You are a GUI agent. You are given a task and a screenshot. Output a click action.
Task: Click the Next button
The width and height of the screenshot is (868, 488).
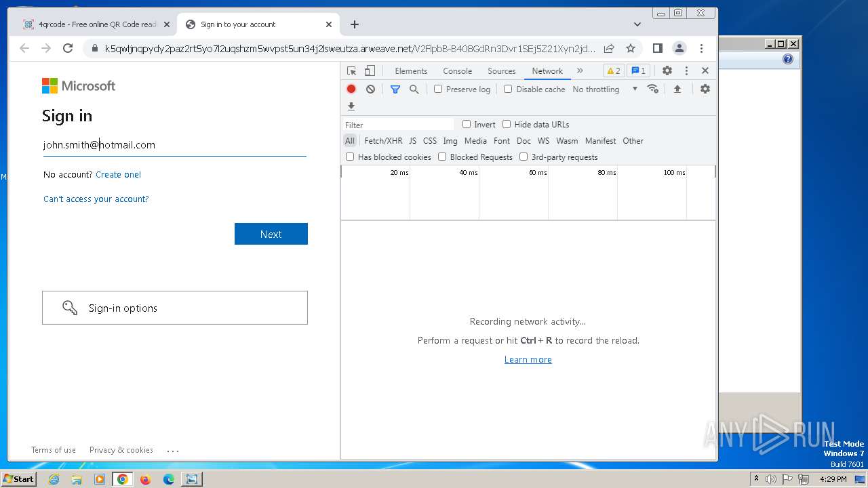point(271,234)
